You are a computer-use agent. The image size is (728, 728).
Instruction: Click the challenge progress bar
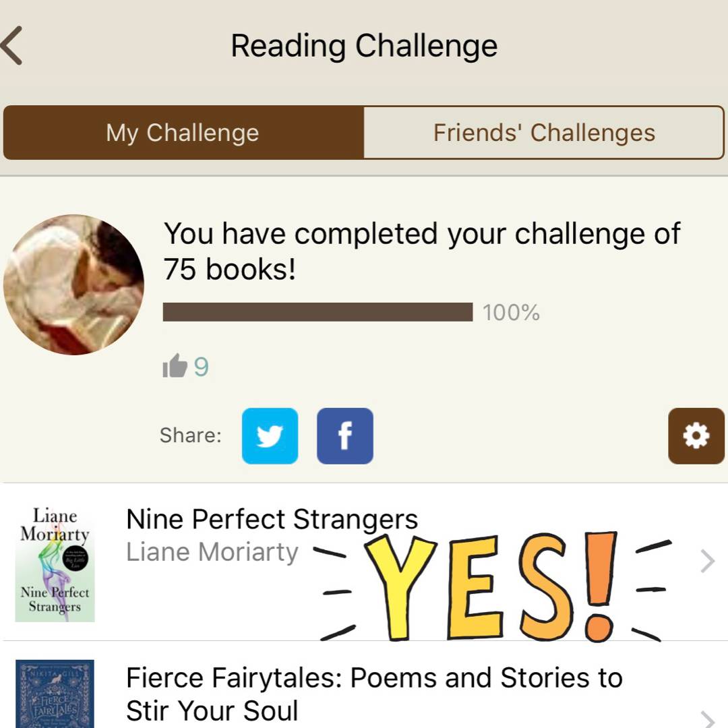(317, 312)
